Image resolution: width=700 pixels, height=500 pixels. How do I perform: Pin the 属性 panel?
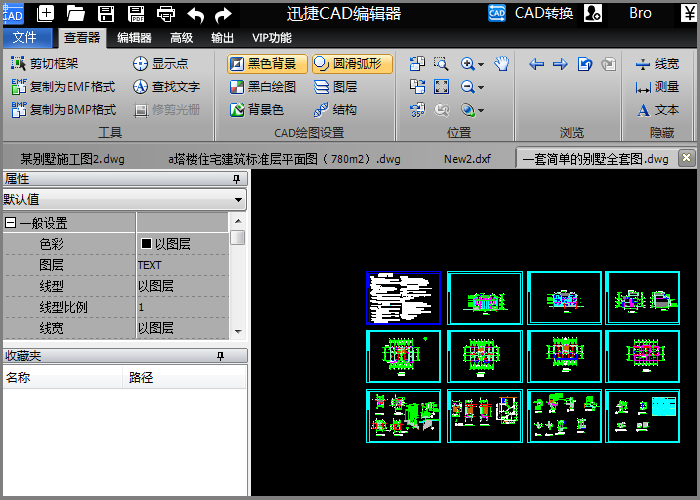236,179
